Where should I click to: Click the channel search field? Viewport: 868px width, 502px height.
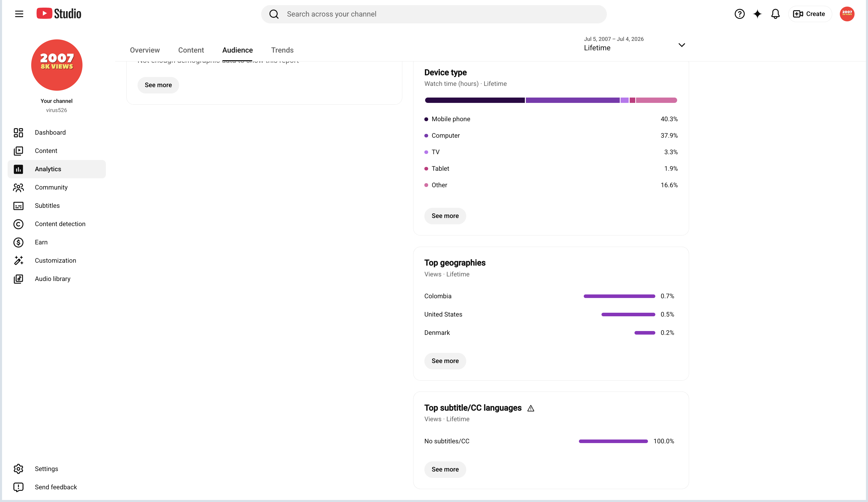[x=434, y=14]
